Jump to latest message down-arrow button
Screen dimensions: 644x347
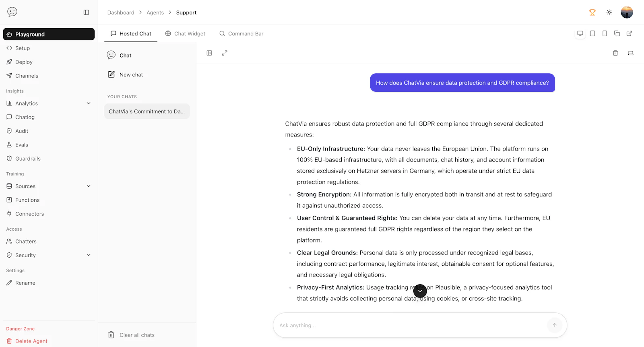click(420, 291)
